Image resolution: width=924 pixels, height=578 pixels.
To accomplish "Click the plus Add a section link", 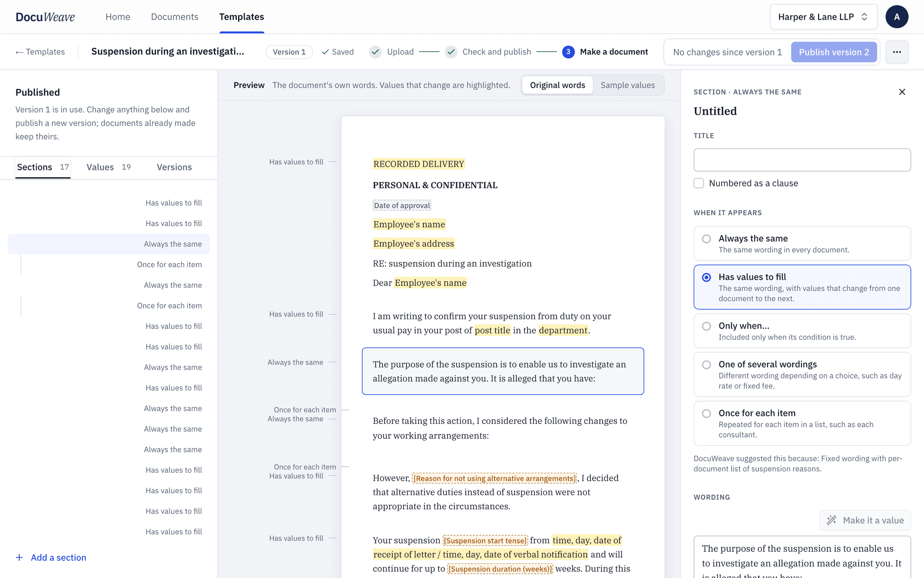I will (51, 558).
